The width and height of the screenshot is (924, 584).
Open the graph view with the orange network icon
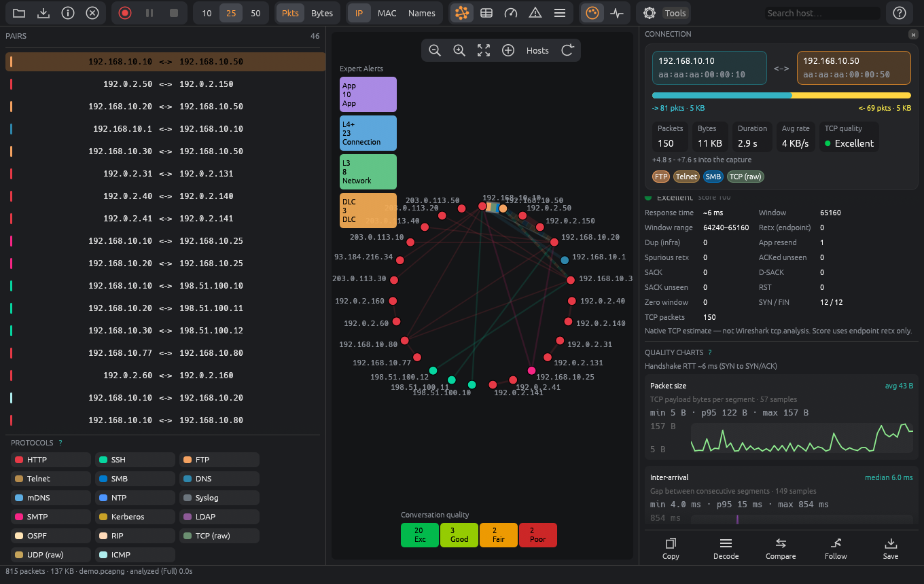(x=462, y=13)
